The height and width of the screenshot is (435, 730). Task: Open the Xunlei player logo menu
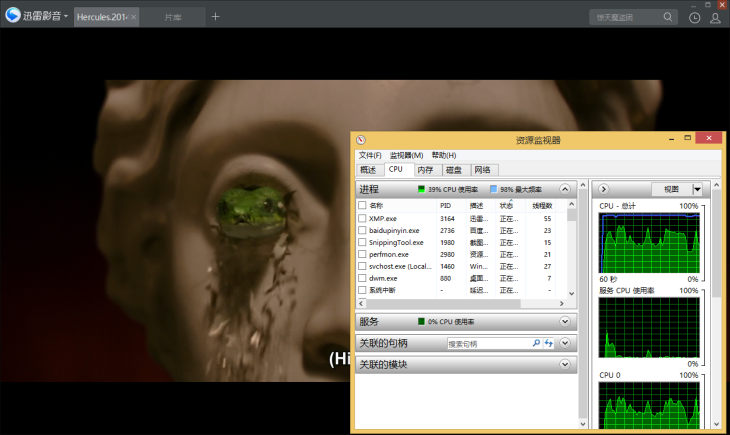[x=37, y=16]
